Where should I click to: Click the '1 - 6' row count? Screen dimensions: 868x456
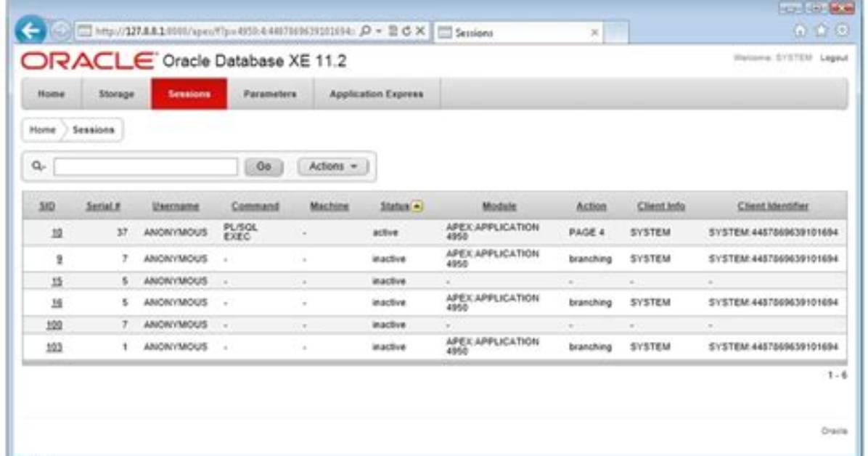tap(838, 375)
